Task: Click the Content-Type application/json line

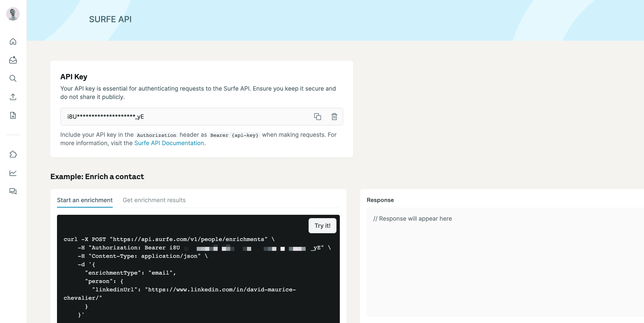Action: click(x=142, y=256)
